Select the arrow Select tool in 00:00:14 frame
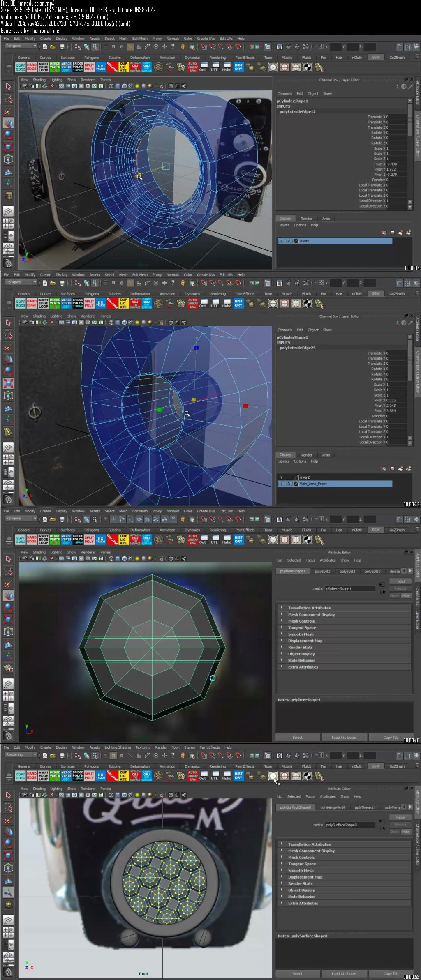The image size is (421, 980). [8, 86]
